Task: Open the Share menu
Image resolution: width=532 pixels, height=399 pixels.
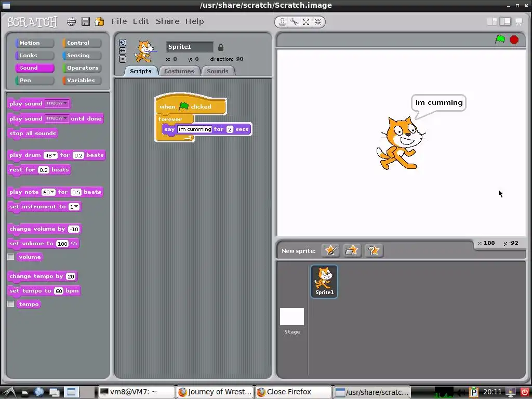Action: tap(168, 21)
